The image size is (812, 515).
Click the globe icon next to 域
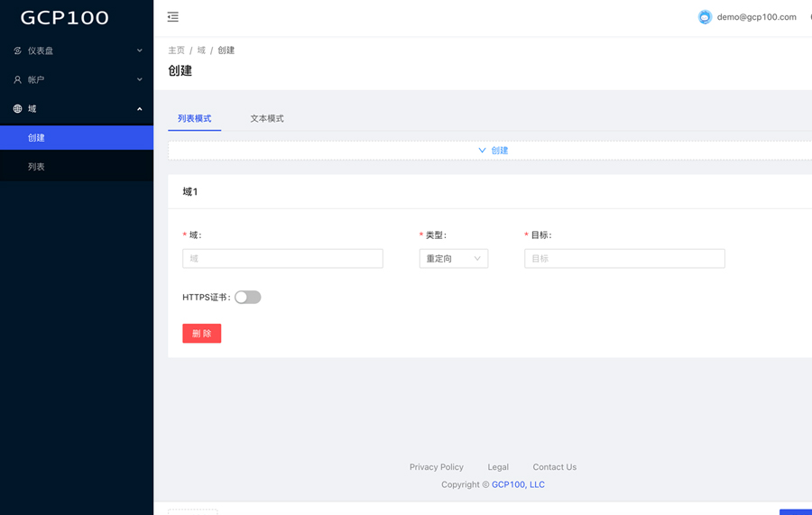(x=17, y=109)
